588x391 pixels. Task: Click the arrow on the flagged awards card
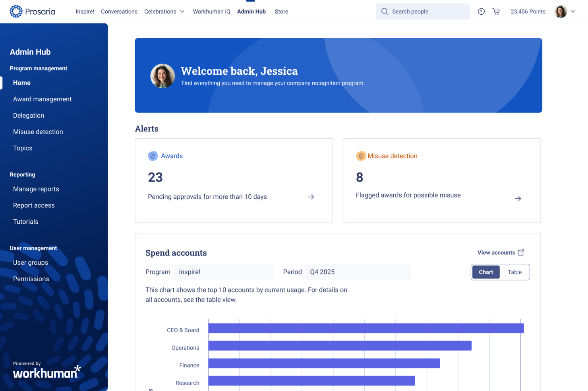tap(518, 198)
